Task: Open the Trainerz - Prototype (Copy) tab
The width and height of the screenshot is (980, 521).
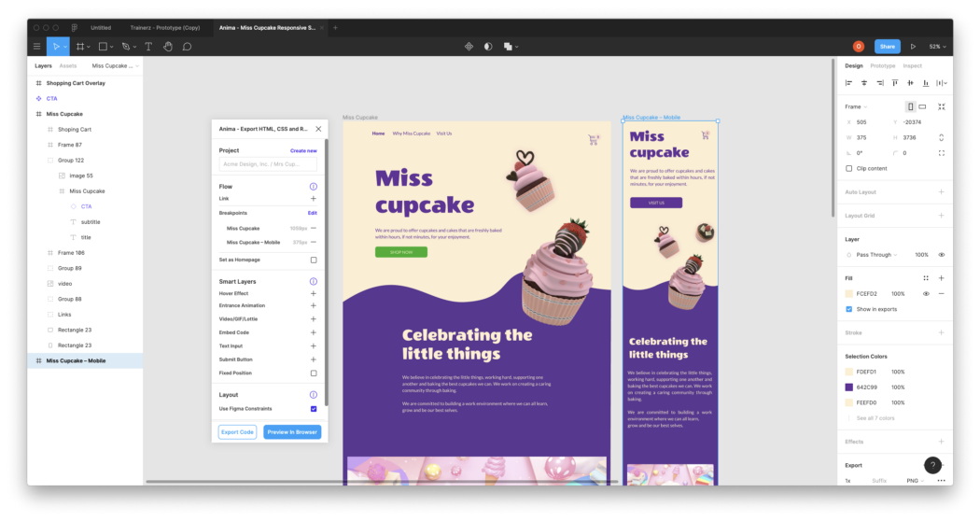Action: pos(165,27)
